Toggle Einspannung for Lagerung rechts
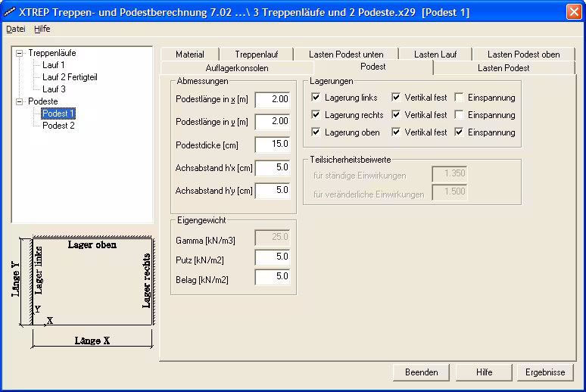 click(459, 115)
